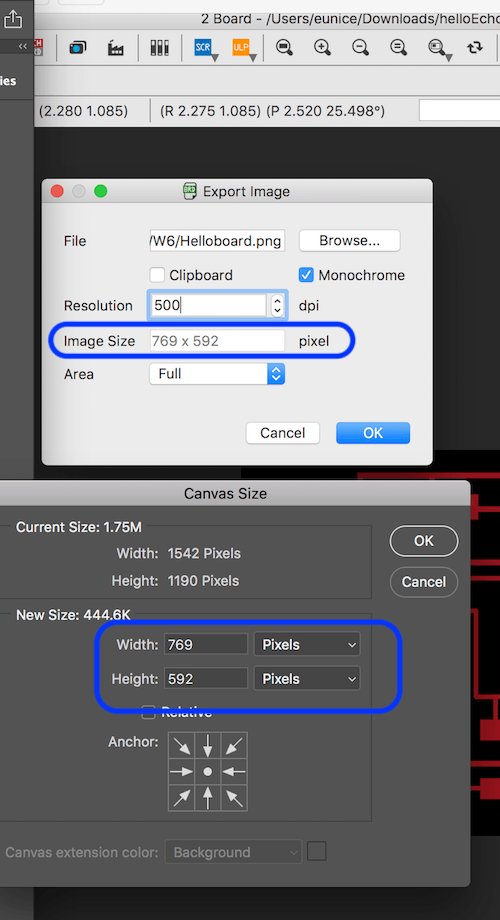Click the zoom in magnifier icon
This screenshot has height=920, width=500.
[322, 48]
